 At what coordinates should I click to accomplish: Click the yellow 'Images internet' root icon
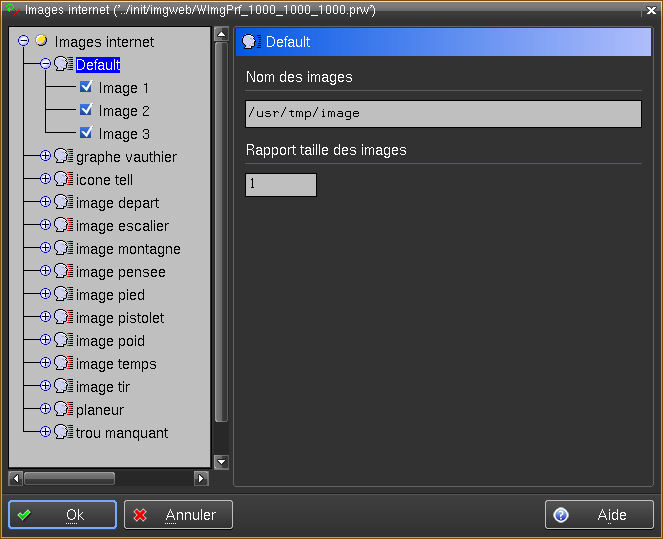[x=41, y=42]
